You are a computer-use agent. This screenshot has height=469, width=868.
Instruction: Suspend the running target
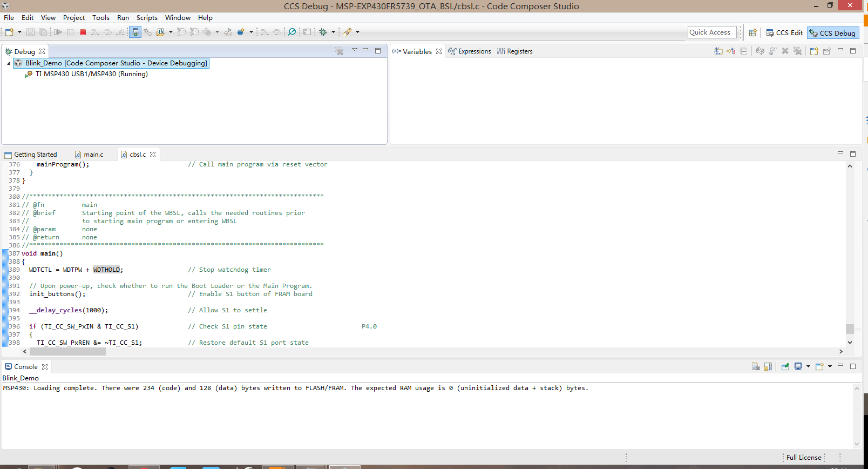[71, 32]
